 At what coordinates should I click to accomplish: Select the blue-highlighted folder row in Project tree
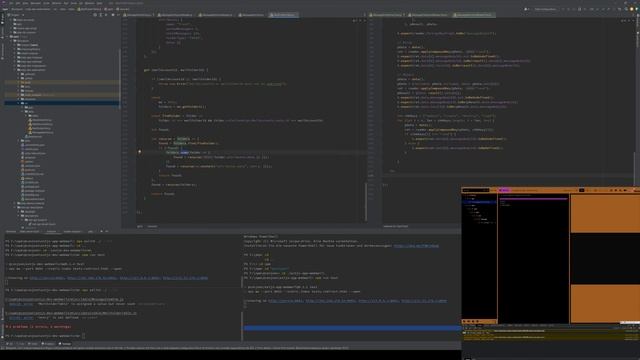[62, 103]
